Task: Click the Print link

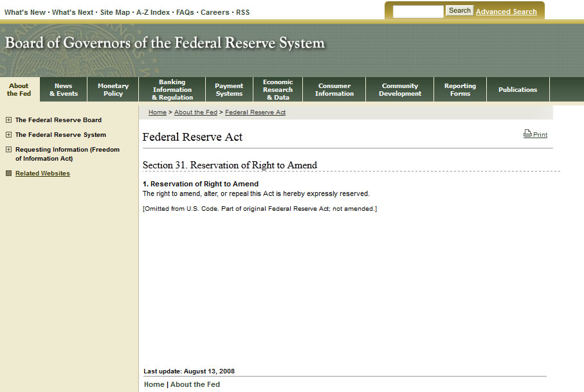Action: point(540,134)
